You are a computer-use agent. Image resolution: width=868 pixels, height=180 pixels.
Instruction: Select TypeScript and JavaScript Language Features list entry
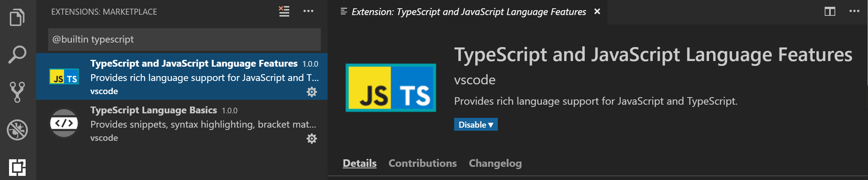(181, 77)
